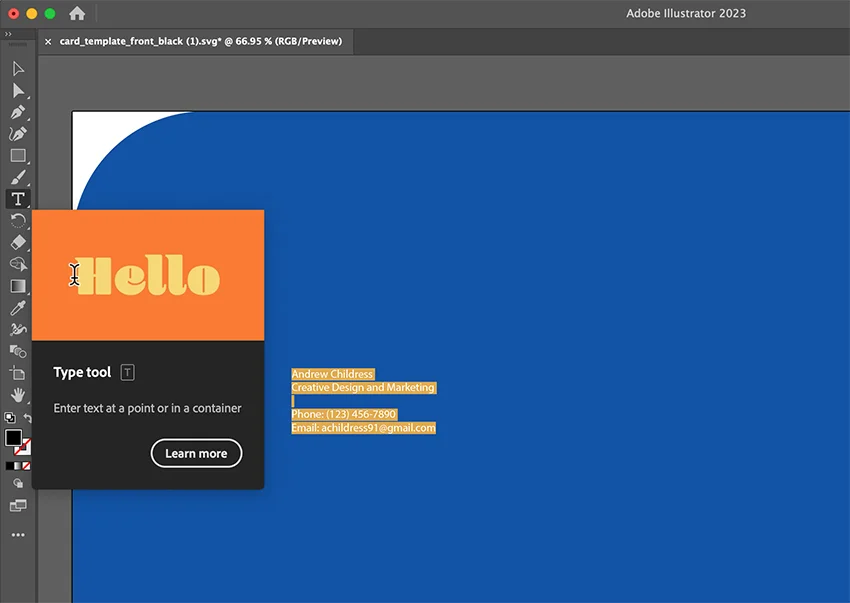
Task: Select the Artboard tool
Action: pyautogui.click(x=18, y=373)
